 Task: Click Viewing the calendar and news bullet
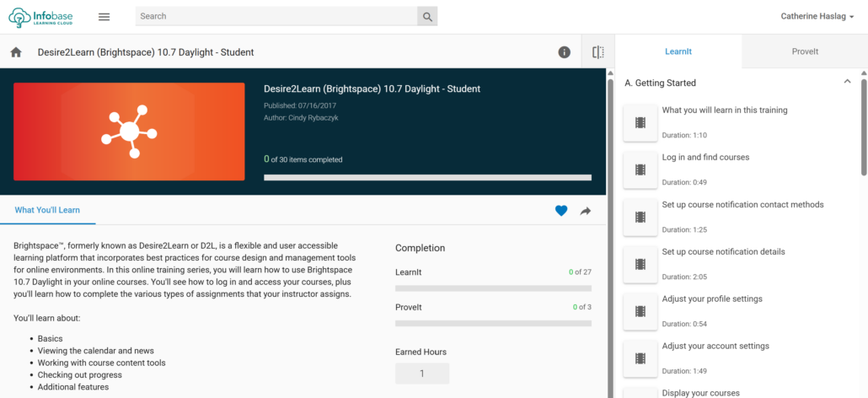pyautogui.click(x=96, y=351)
